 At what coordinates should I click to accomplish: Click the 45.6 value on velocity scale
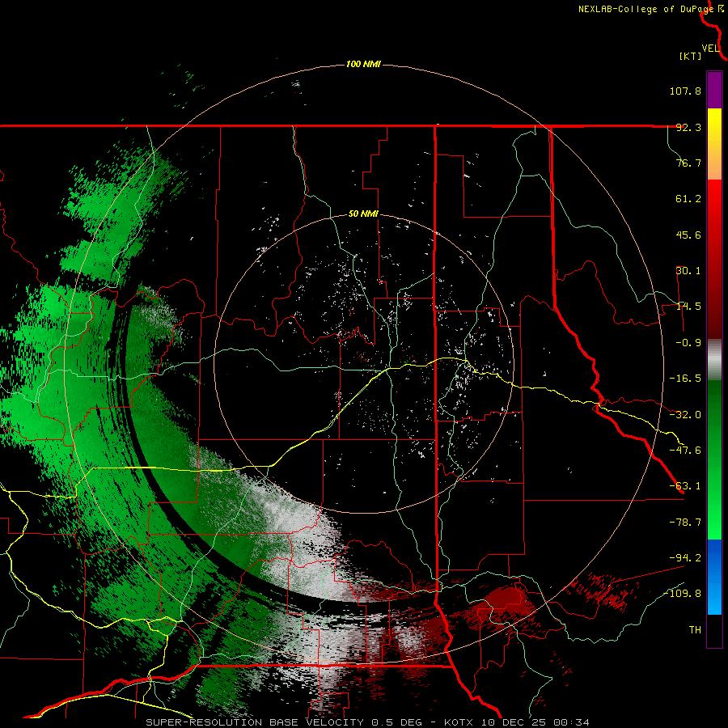point(688,235)
